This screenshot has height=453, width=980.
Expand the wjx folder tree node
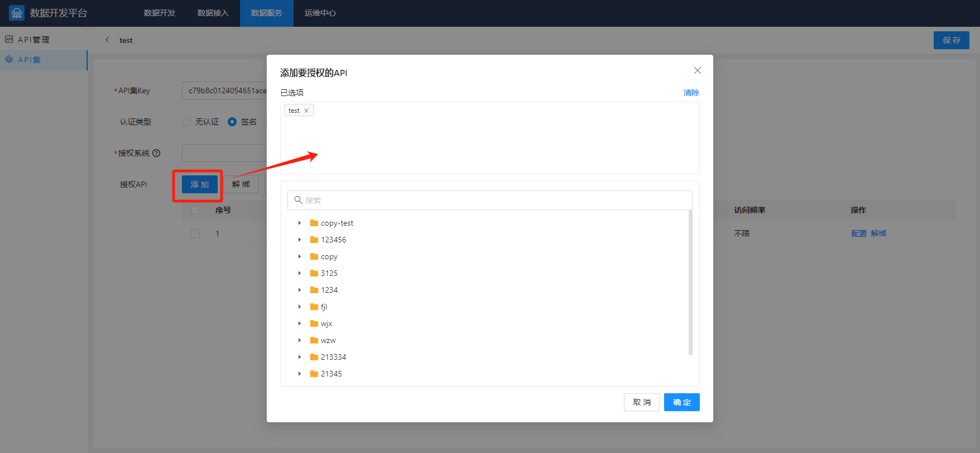[300, 323]
